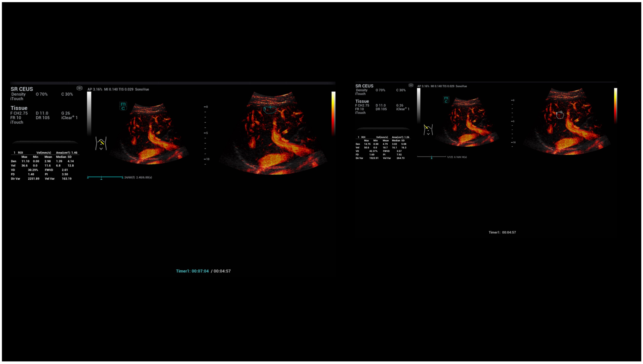
Task: Click the left Tissue heading
Action: 19,108
